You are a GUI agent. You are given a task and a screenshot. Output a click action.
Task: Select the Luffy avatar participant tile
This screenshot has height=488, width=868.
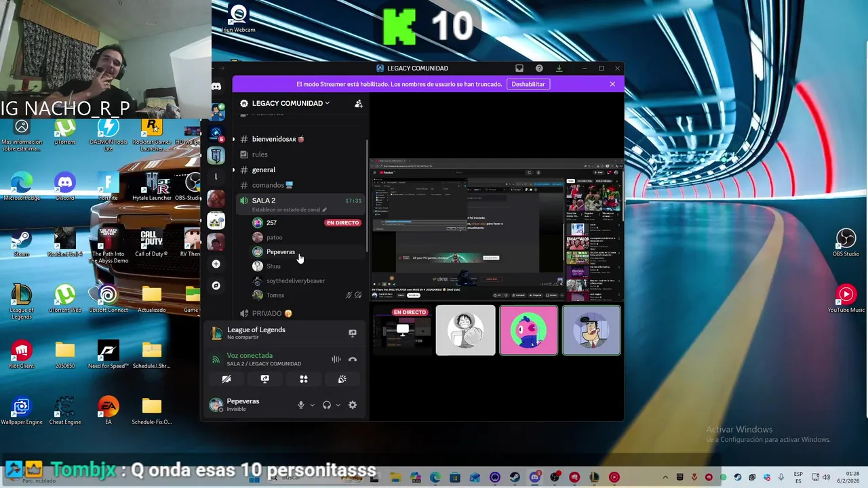point(465,330)
